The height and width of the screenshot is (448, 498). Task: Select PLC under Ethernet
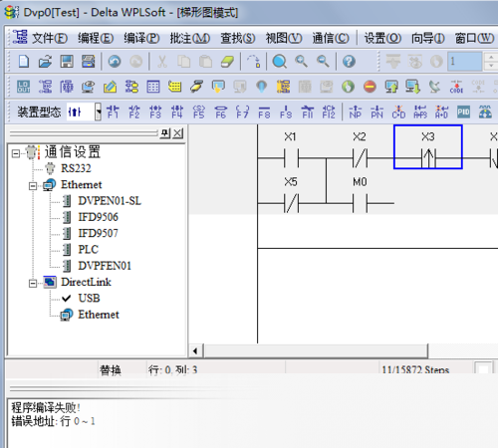[88, 250]
